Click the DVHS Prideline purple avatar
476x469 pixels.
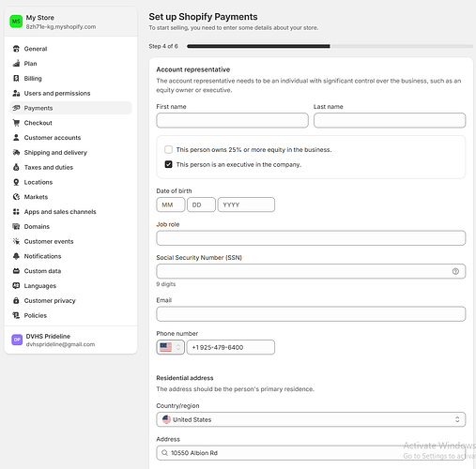(17, 340)
